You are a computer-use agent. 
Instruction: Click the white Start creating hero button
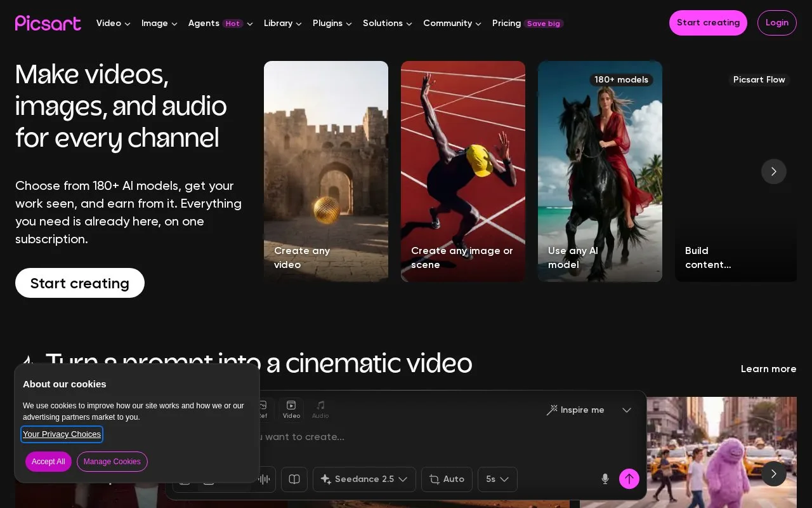(80, 283)
